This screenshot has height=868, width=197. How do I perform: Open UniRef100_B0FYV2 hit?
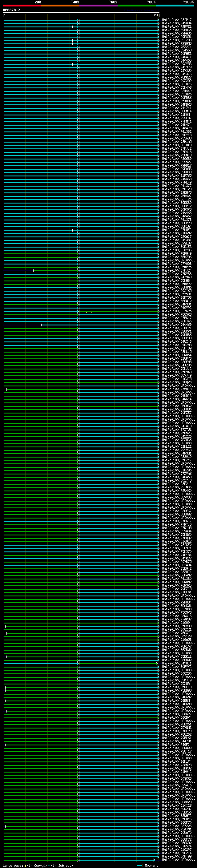click(176, 667)
